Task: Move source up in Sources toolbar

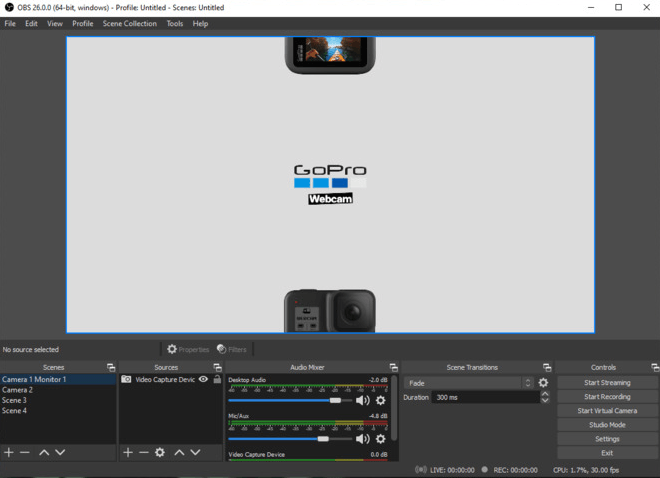Action: coord(179,452)
